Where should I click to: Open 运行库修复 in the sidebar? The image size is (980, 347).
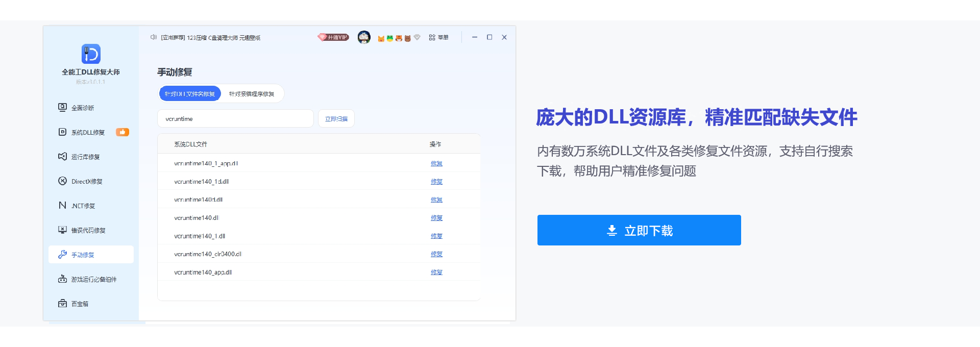click(85, 157)
